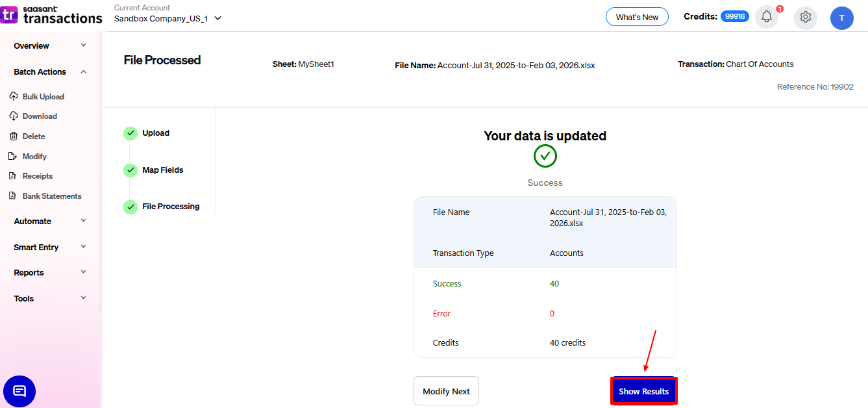Open the notifications bell
868x408 pixels.
coord(767,18)
